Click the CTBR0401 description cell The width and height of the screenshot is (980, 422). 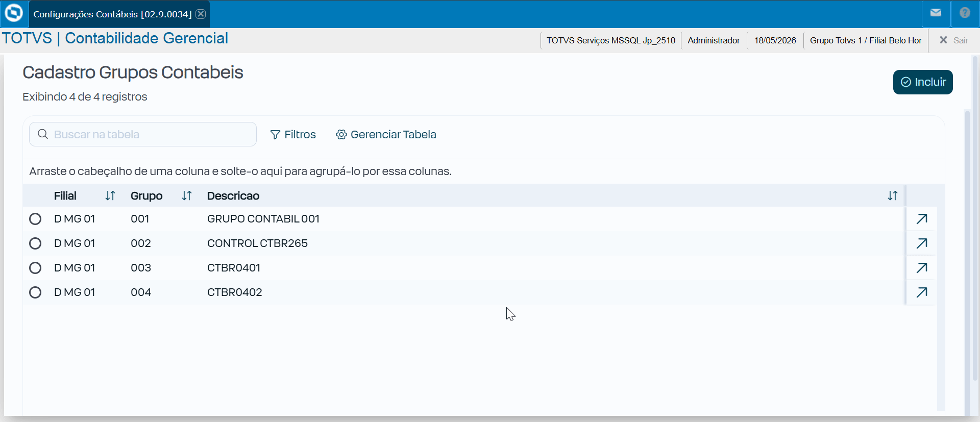(x=234, y=268)
